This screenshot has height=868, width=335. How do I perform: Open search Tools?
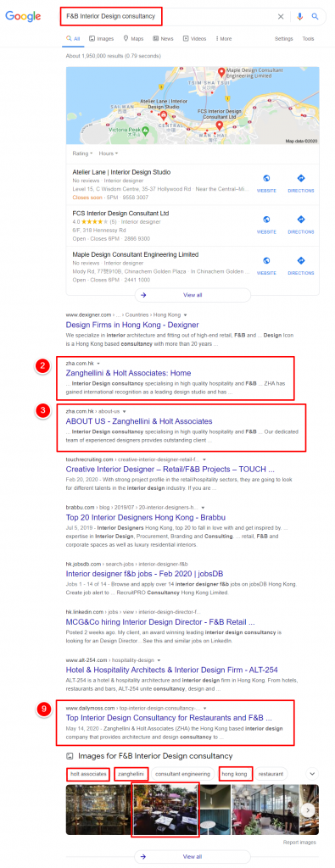(308, 39)
